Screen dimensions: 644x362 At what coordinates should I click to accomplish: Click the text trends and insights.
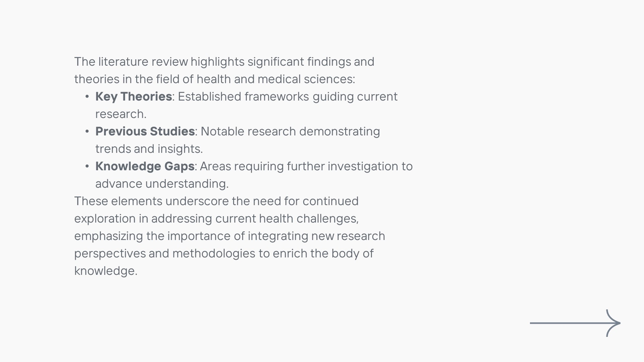(x=149, y=149)
